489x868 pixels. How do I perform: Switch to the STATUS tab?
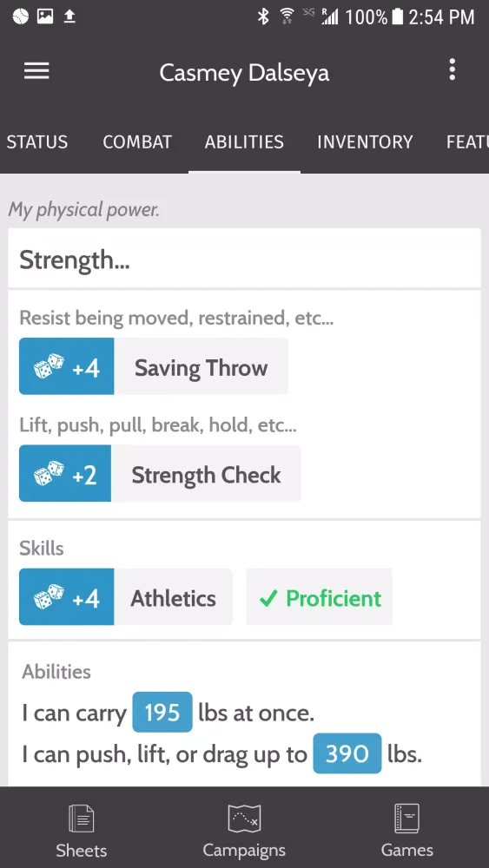tap(37, 142)
